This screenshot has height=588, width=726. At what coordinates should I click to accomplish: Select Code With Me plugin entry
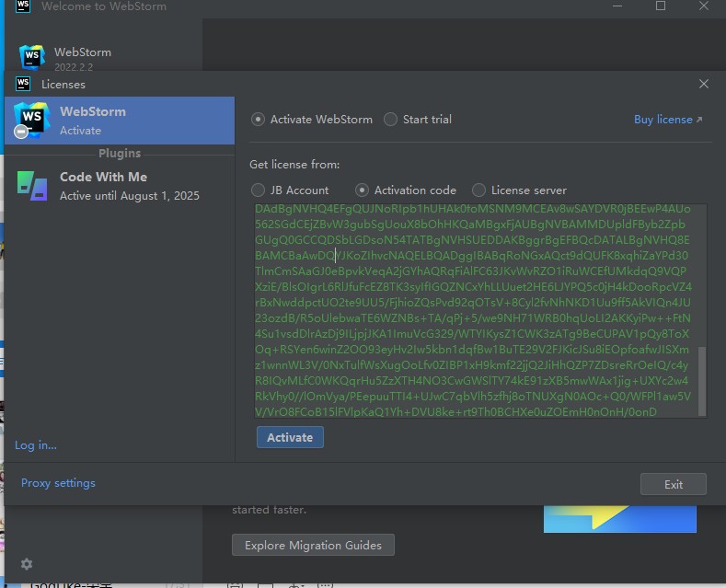[120, 186]
